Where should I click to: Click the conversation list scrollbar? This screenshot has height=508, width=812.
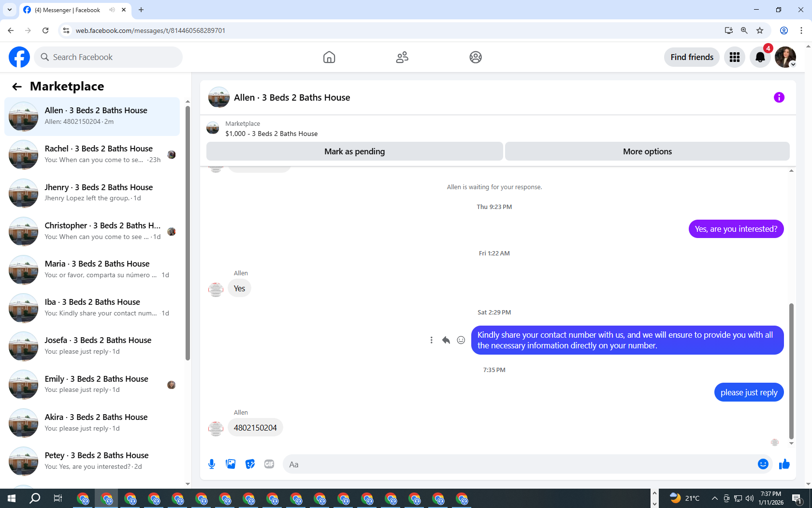coord(188,232)
